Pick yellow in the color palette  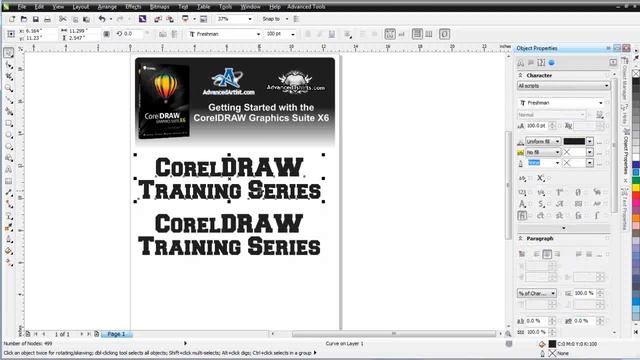[x=636, y=188]
